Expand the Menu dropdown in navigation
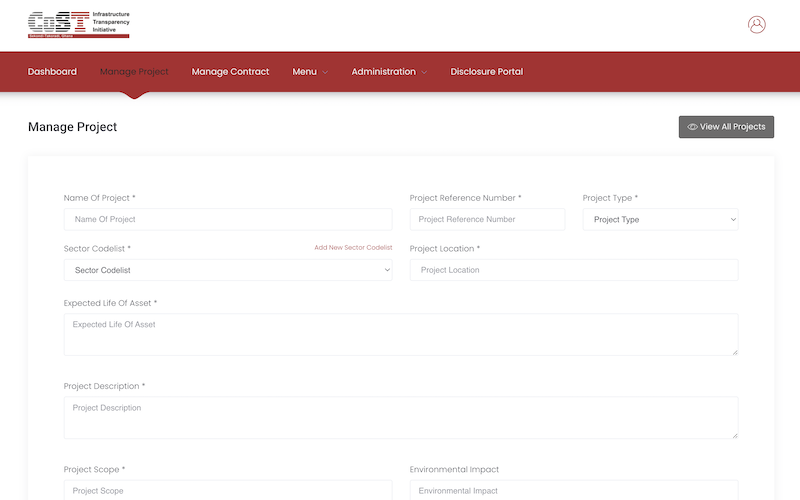The image size is (800, 500). click(x=310, y=72)
